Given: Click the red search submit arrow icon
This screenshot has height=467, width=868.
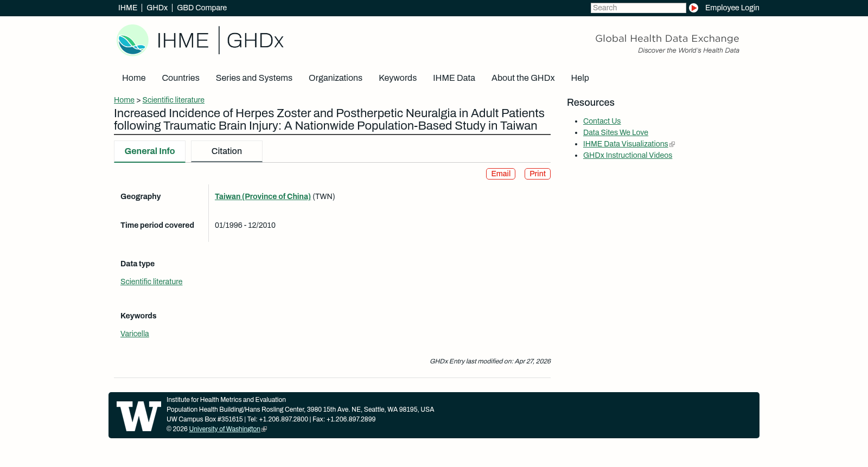Looking at the screenshot, I should [693, 8].
